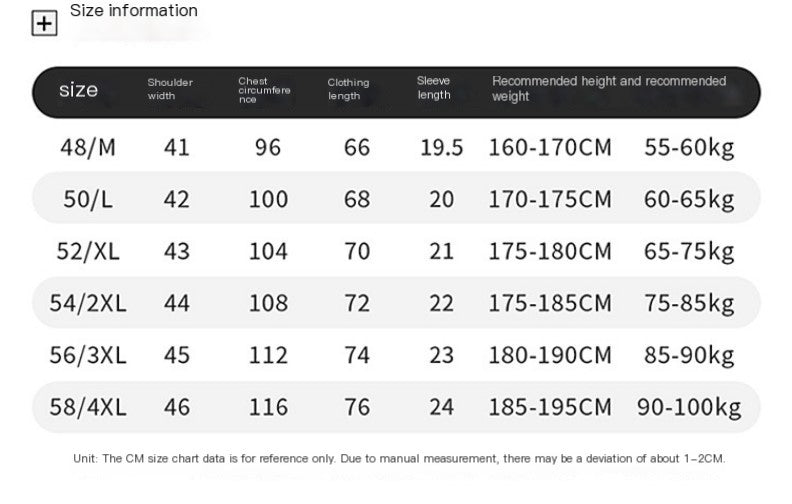Click the 58/4XL size row label
Screen dimensions: 792x504
[x=88, y=407]
